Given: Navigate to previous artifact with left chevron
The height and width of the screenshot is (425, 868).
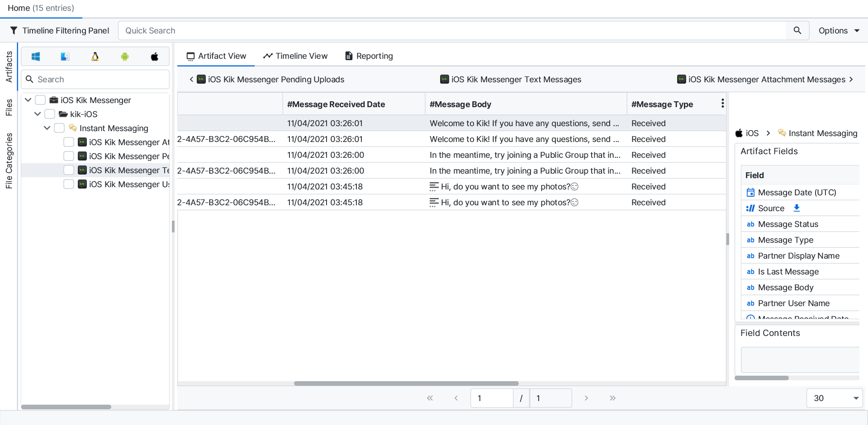Looking at the screenshot, I should (x=191, y=79).
